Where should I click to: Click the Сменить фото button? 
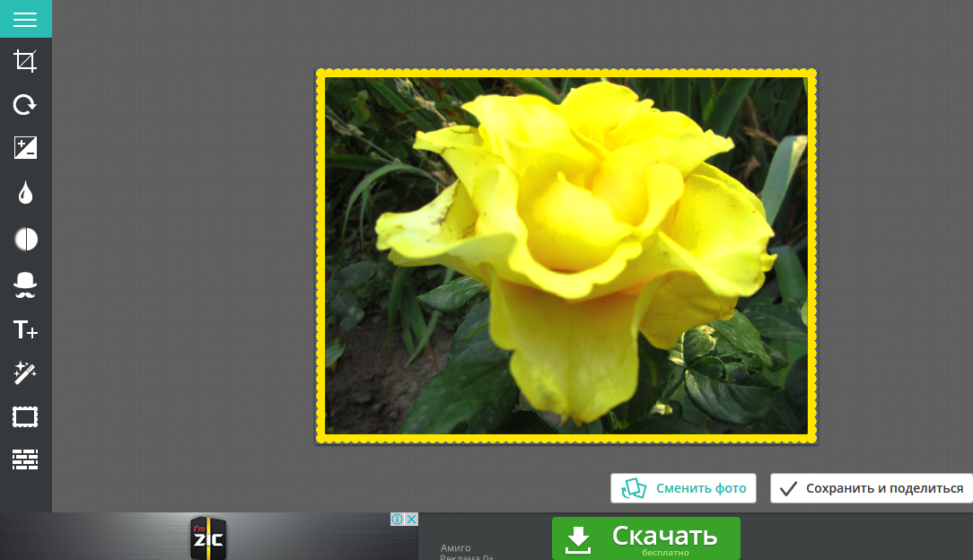(x=683, y=488)
